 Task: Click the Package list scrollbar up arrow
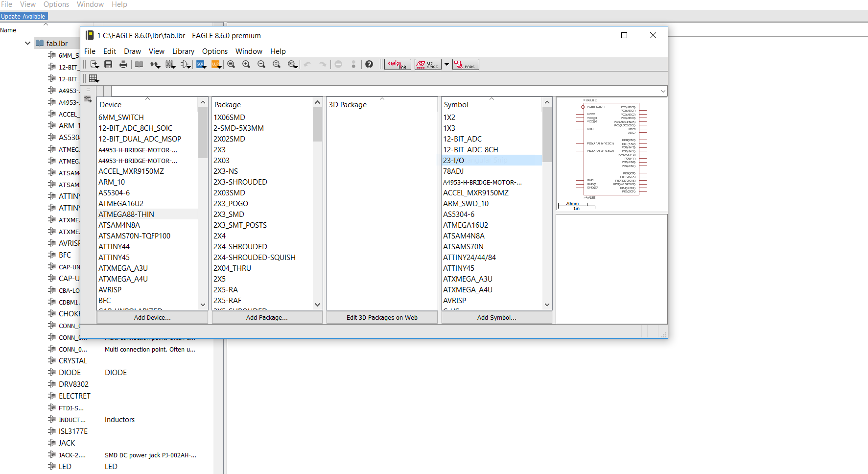point(317,102)
